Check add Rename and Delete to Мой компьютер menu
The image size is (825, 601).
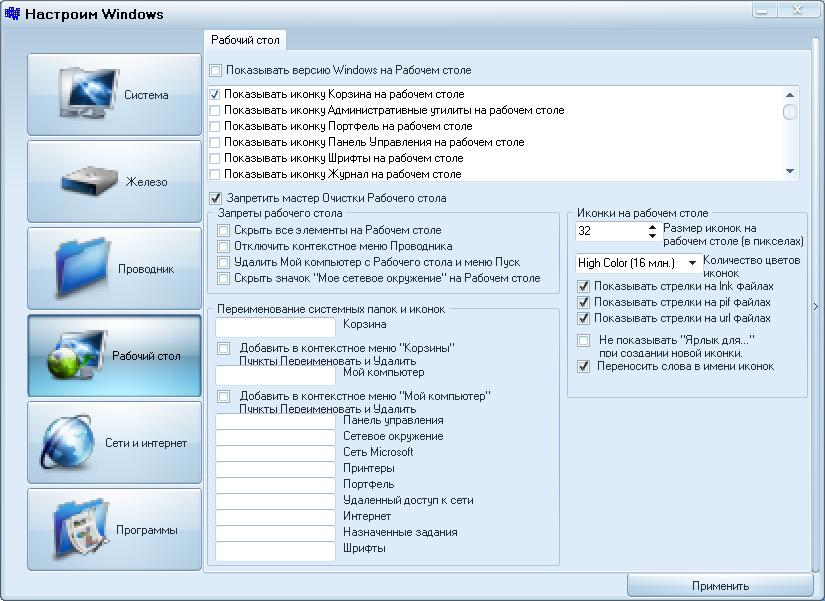(224, 396)
